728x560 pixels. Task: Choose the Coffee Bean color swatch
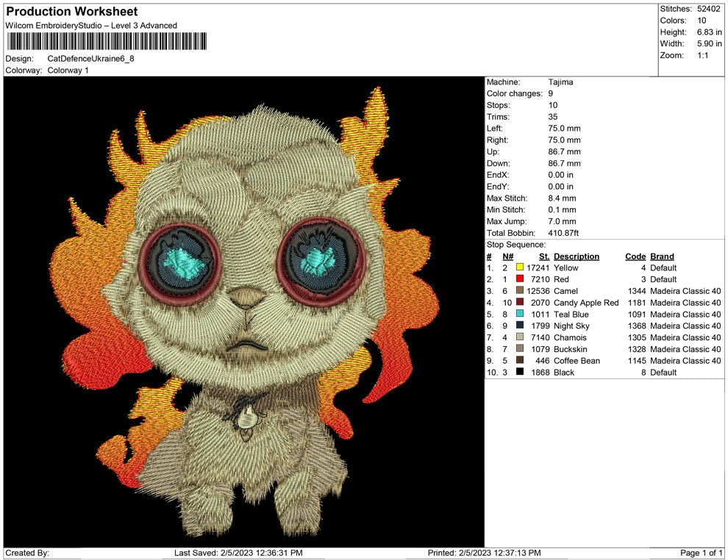520,360
